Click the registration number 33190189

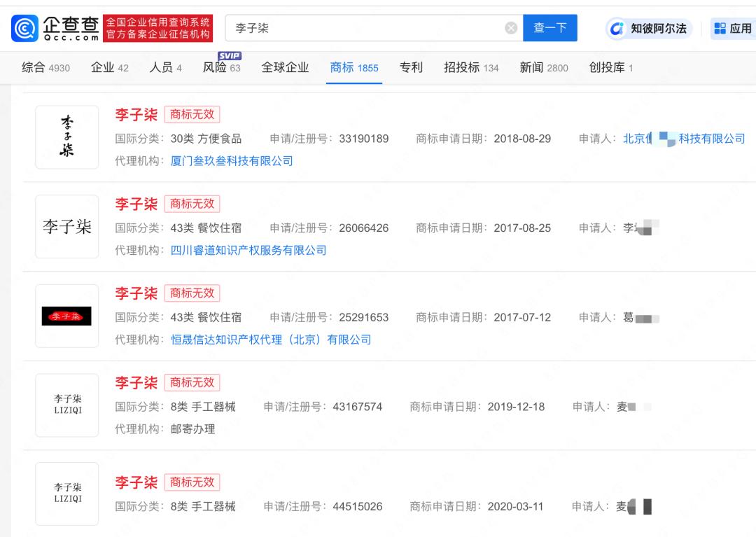(x=363, y=139)
